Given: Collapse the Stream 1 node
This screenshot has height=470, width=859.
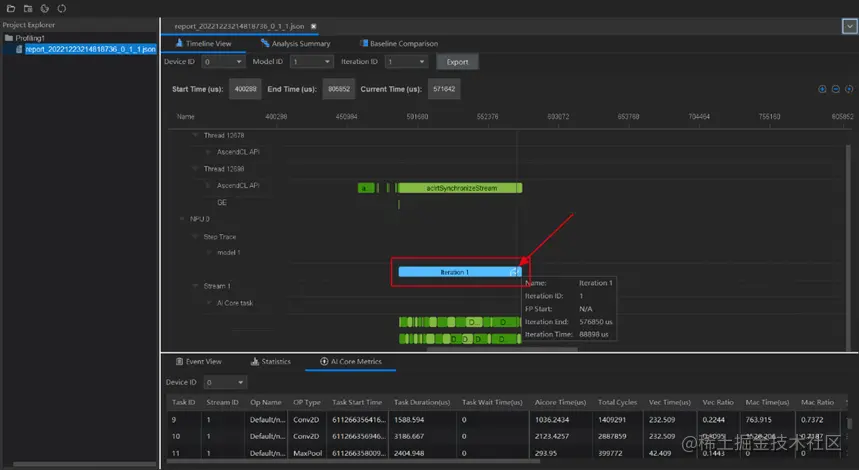Looking at the screenshot, I should click(194, 286).
